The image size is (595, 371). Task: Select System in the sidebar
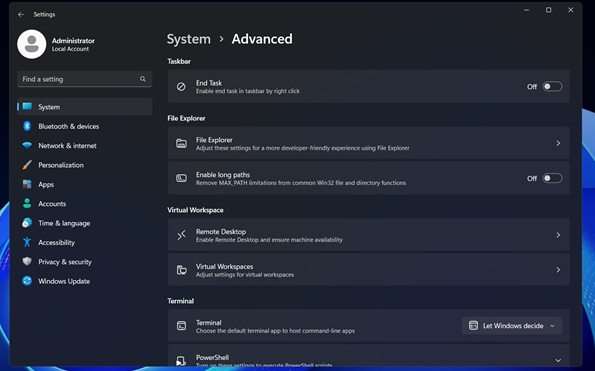tap(85, 107)
